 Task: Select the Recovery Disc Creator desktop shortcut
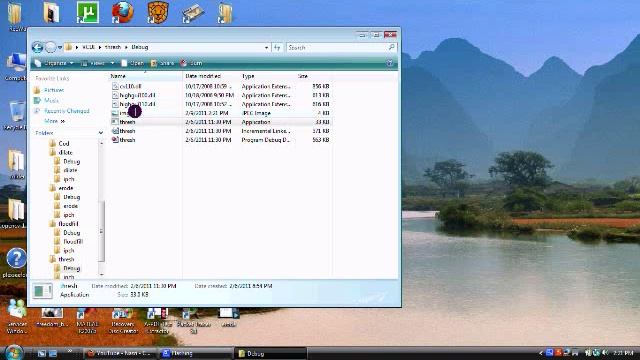coord(122,321)
